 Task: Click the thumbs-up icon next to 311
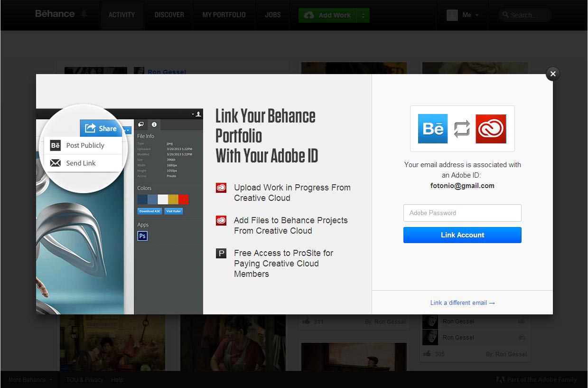tap(306, 322)
